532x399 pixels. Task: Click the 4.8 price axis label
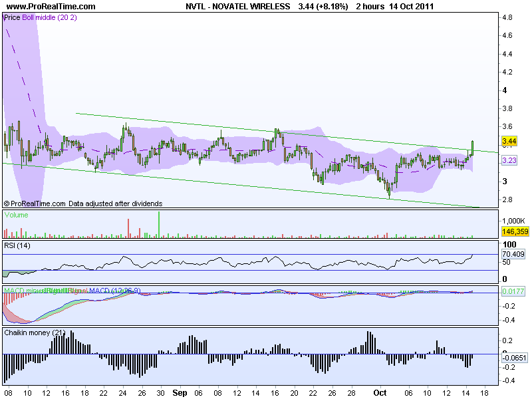(x=507, y=18)
